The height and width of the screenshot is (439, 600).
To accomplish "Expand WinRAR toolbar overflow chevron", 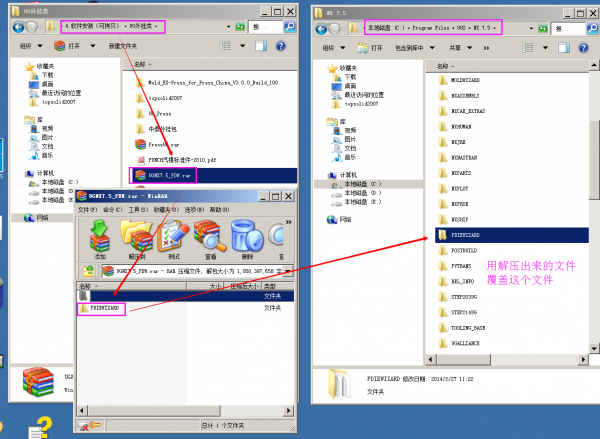I will 289,222.
